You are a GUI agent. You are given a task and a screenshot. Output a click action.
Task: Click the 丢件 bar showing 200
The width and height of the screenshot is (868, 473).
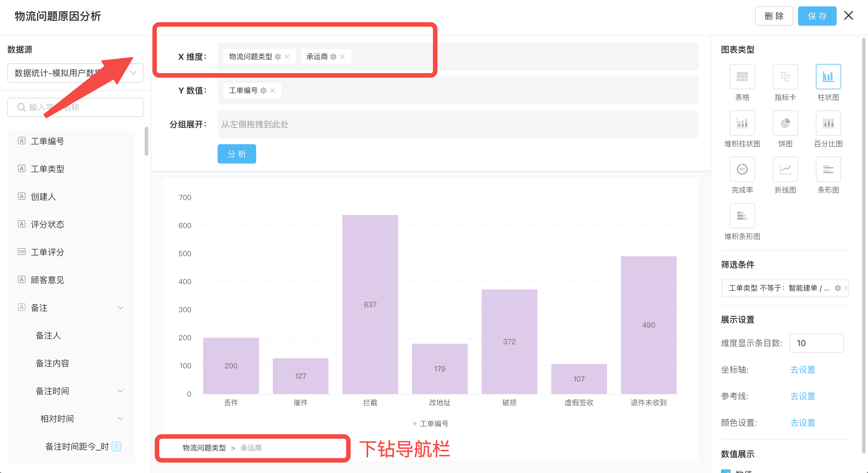pos(231,366)
